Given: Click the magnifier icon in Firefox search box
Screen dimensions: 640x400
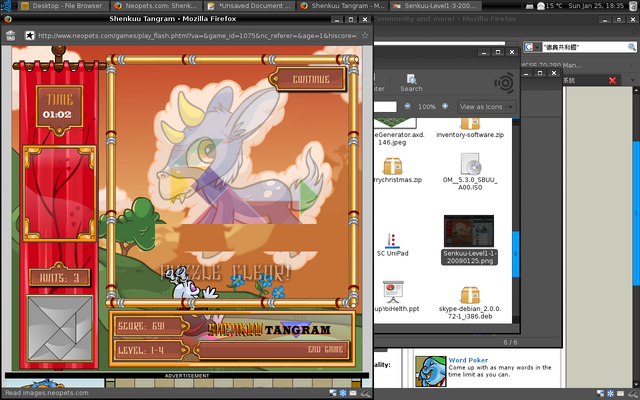Looking at the screenshot, I should coord(631,47).
